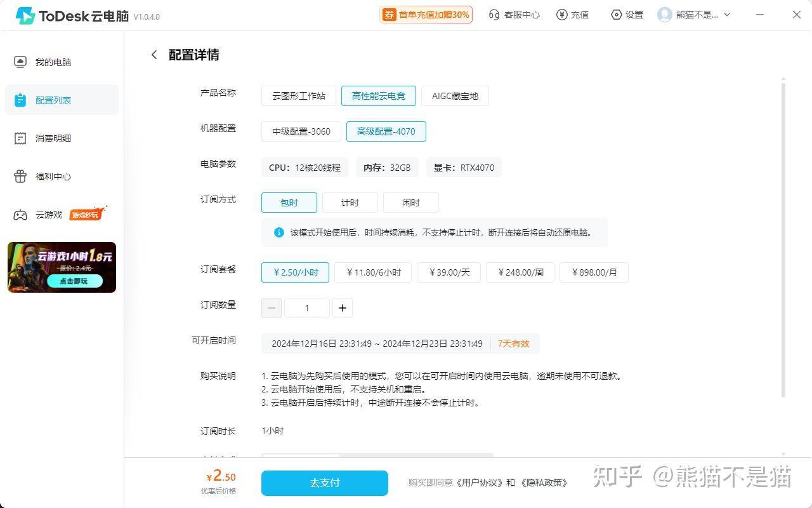Select 配置列表 sidebar item
The image size is (812, 508).
pyautogui.click(x=62, y=100)
